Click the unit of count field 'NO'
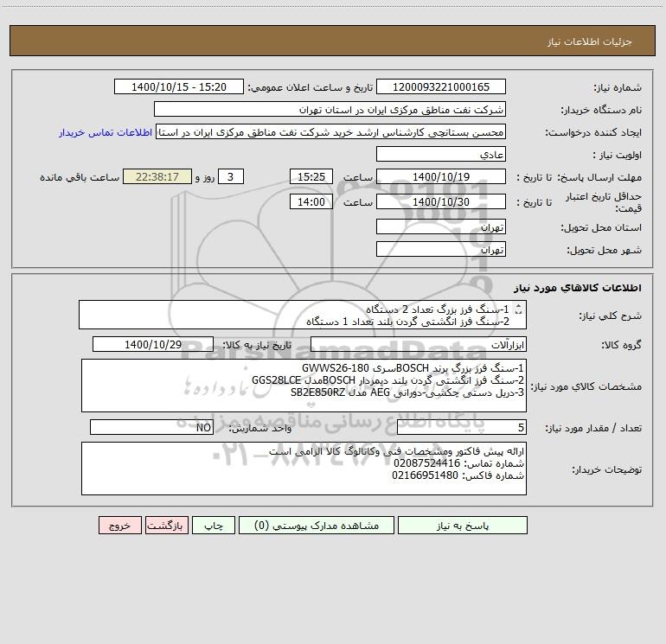666x644 pixels. click(x=151, y=428)
